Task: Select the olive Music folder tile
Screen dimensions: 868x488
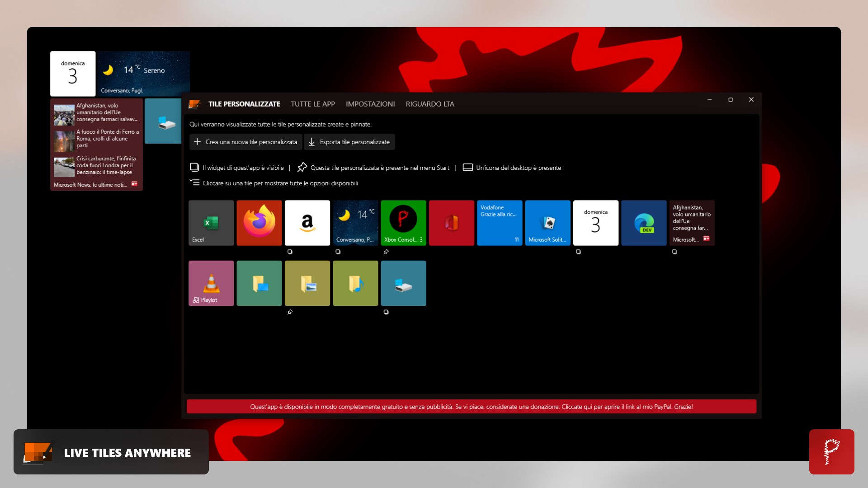Action: tap(355, 283)
